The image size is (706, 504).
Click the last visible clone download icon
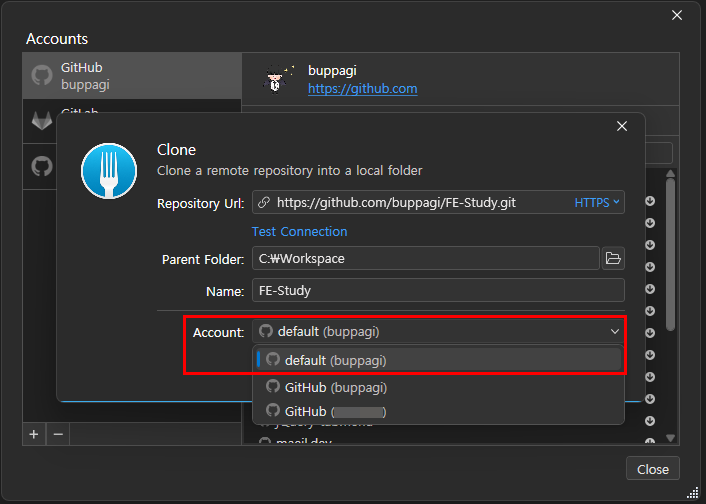click(x=650, y=441)
